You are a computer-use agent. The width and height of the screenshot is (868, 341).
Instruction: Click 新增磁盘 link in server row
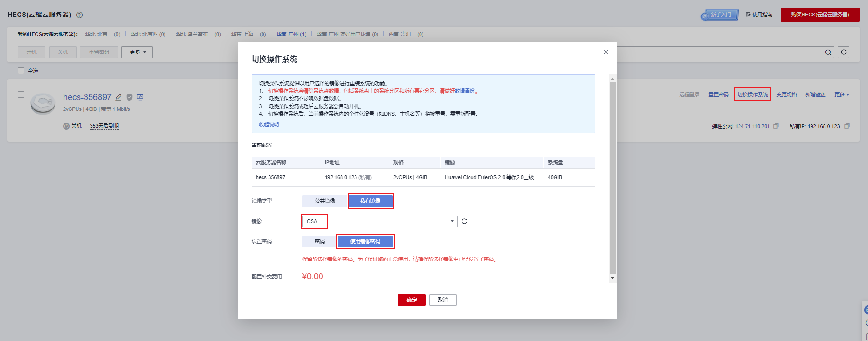816,94
